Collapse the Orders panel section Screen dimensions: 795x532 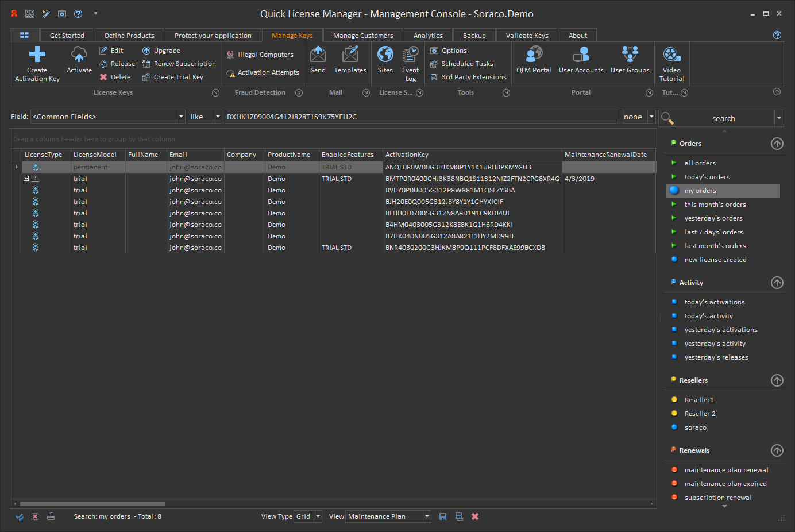point(777,144)
